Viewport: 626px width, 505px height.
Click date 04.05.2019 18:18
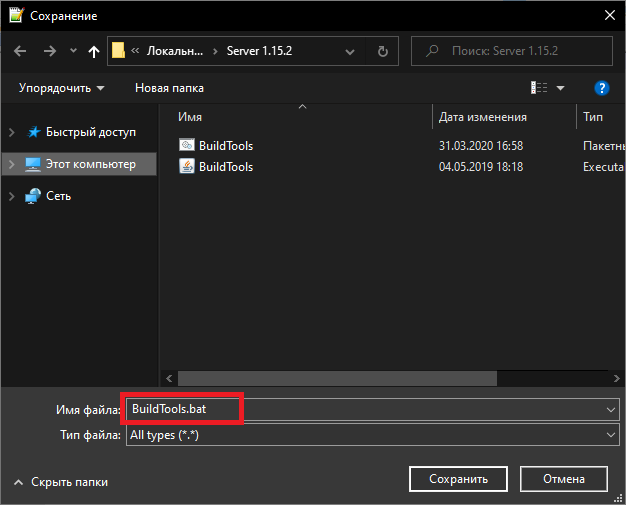pos(481,166)
